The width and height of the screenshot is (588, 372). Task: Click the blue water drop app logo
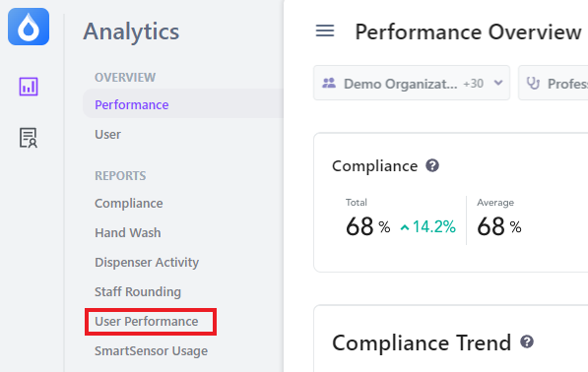(x=29, y=27)
